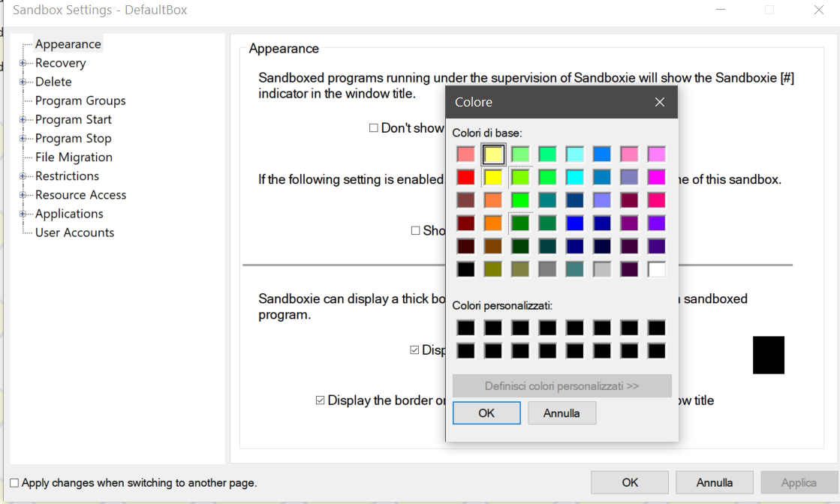Click Annulla in Sandbox Settings window
The width and height of the screenshot is (840, 504).
tap(714, 482)
